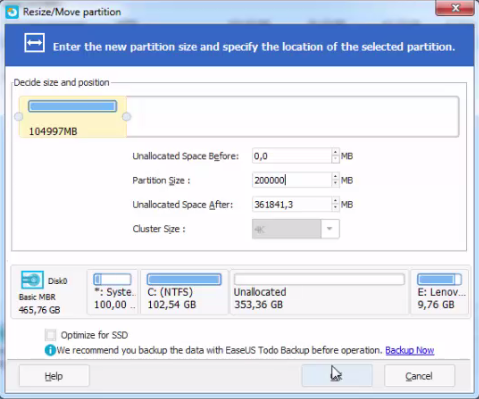
Task: Click the Partition Size input field
Action: pyautogui.click(x=292, y=180)
